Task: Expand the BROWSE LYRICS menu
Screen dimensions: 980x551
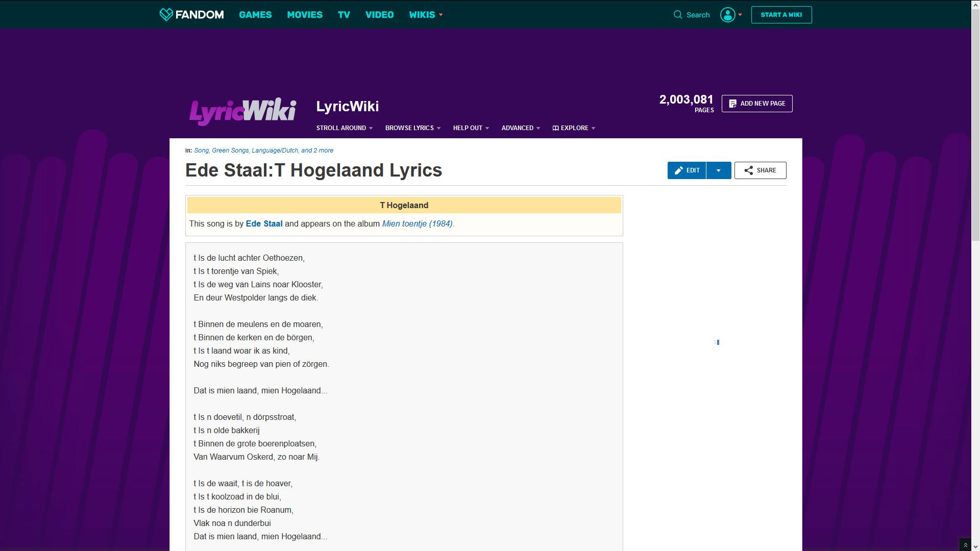Action: point(411,128)
